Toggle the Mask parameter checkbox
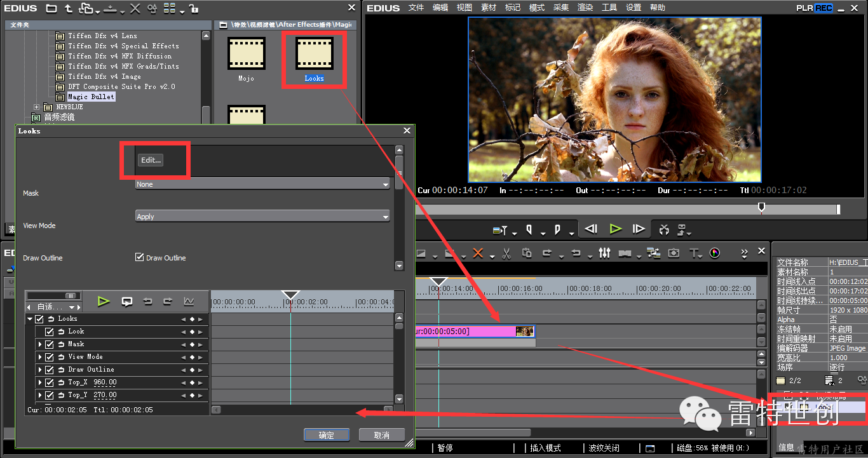This screenshot has width=868, height=458. point(50,344)
